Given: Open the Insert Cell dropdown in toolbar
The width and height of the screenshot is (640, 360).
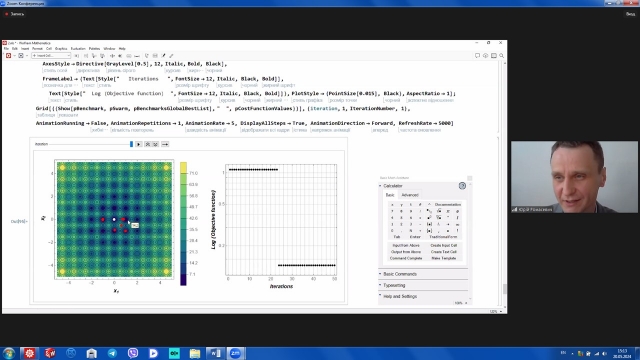Looking at the screenshot, I should [x=51, y=56].
